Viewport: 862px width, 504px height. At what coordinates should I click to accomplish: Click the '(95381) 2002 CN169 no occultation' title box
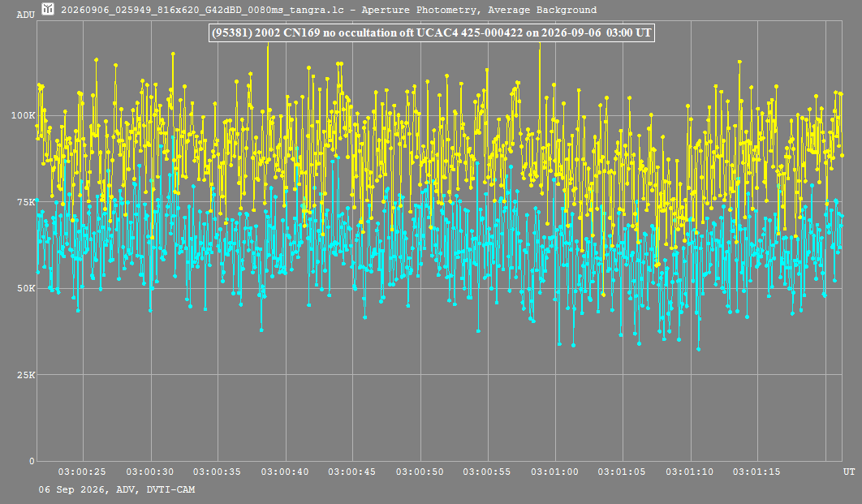tap(432, 33)
